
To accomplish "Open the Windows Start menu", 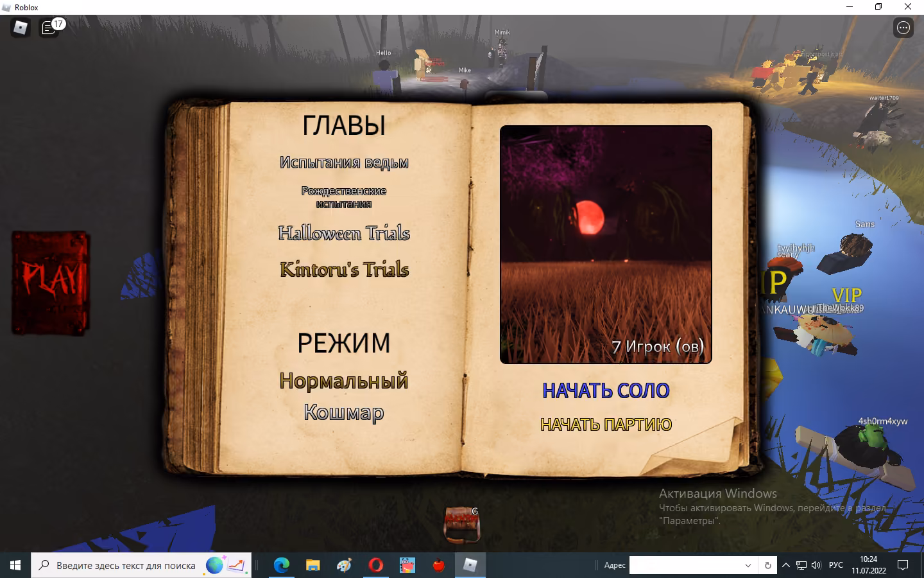I will pos(15,565).
